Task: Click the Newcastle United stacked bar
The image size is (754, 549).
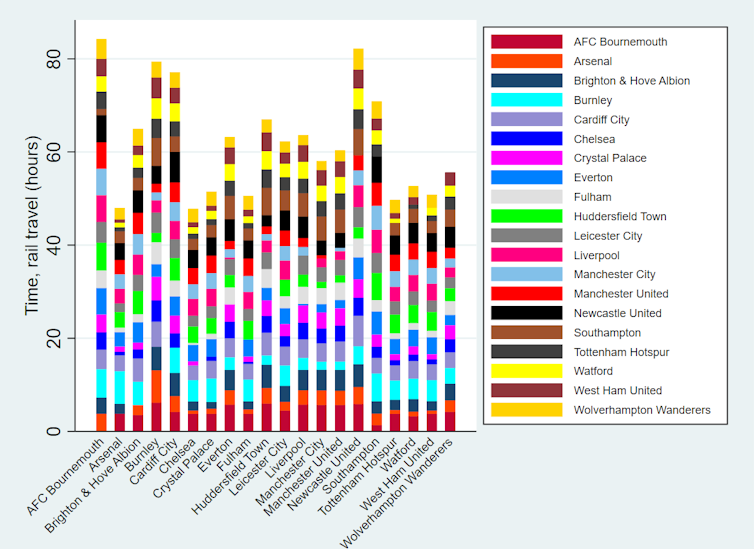Action: (358, 240)
